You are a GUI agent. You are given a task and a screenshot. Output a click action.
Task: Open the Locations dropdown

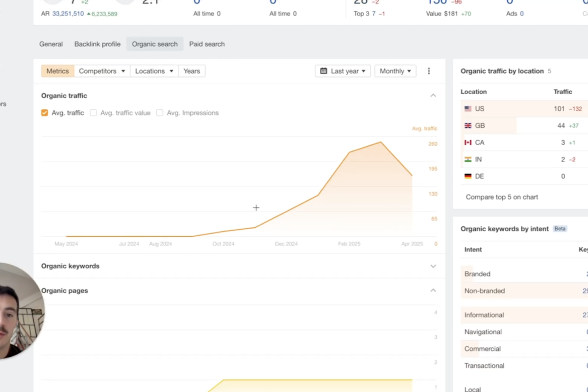click(154, 71)
